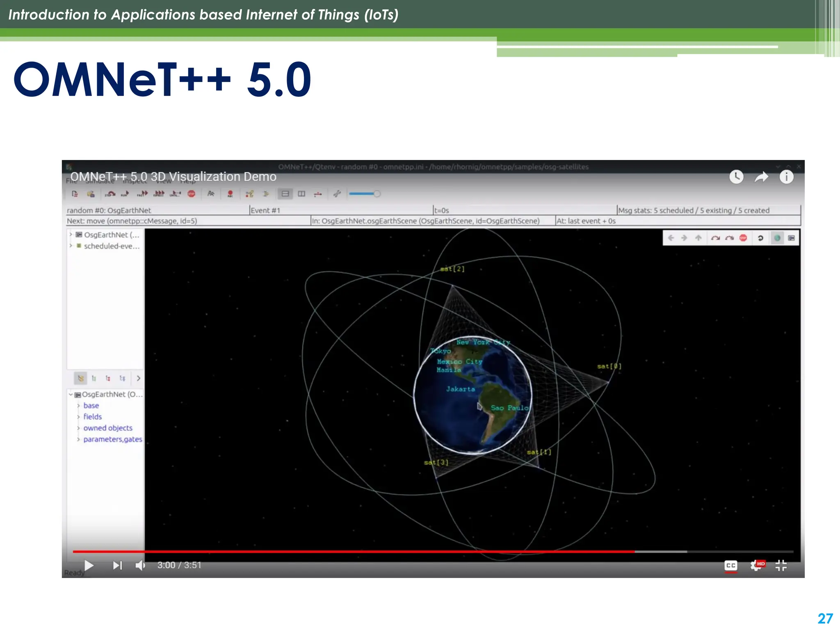Screen dimensions: 840x630
Task: Click 'Msg stats: 5 scheduled' status field
Action: coord(708,210)
